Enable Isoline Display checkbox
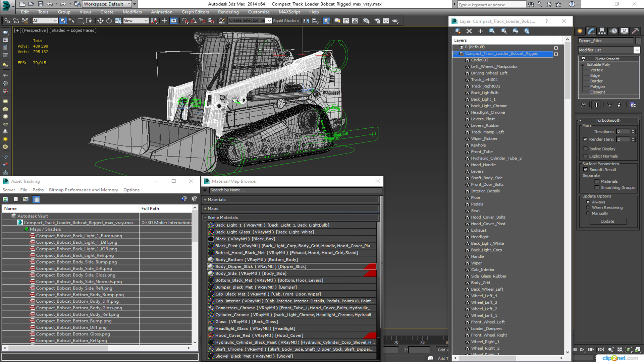Screen dimensions: 644x362 (585, 149)
